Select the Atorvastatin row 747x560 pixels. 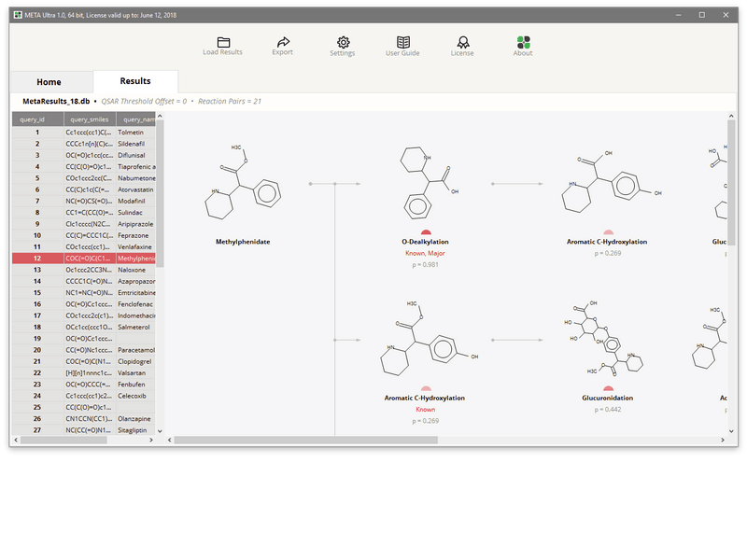84,189
